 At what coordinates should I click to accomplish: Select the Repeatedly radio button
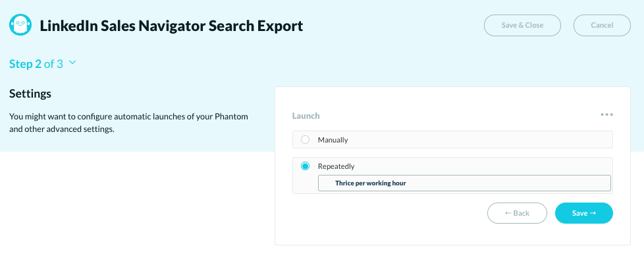(x=305, y=166)
